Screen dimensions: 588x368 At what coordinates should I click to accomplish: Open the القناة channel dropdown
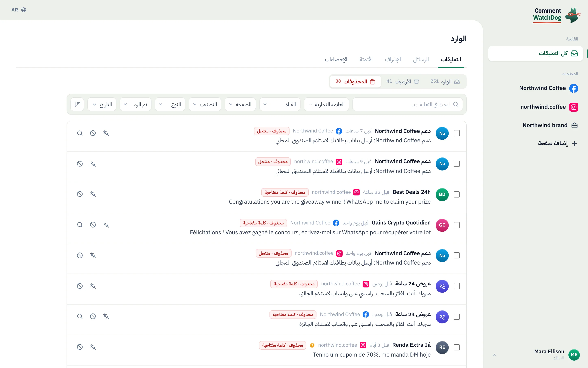[280, 104]
